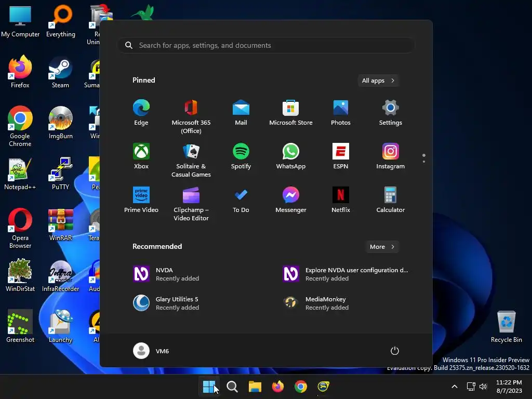Select Greenshot desktop shortcut
This screenshot has height=399, width=532.
(20, 326)
